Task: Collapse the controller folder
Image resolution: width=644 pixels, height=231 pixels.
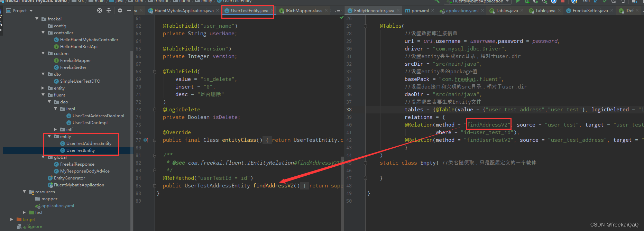Action: [x=43, y=33]
